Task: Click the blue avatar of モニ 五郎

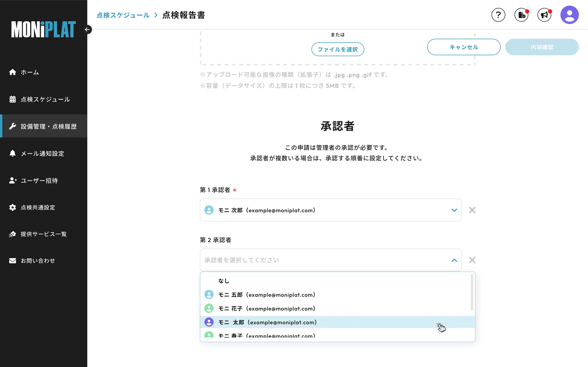Action: (209, 294)
